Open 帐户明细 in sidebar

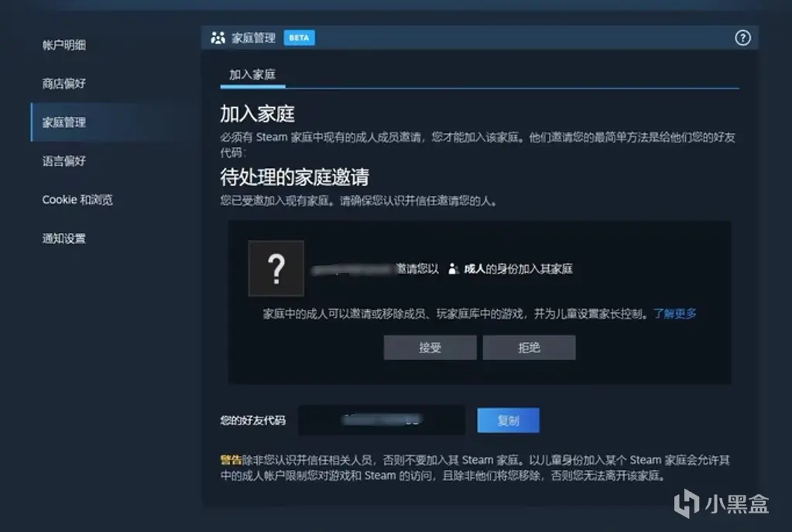(64, 45)
